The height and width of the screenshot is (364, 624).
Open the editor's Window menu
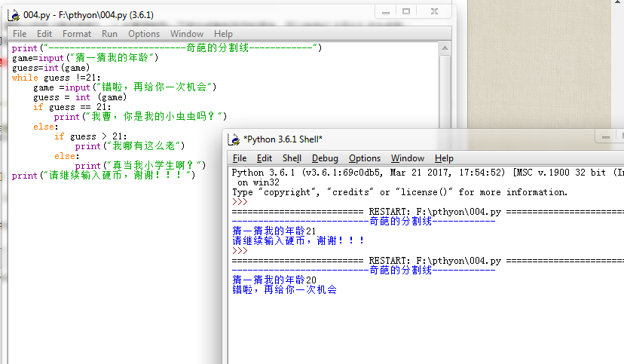(187, 34)
